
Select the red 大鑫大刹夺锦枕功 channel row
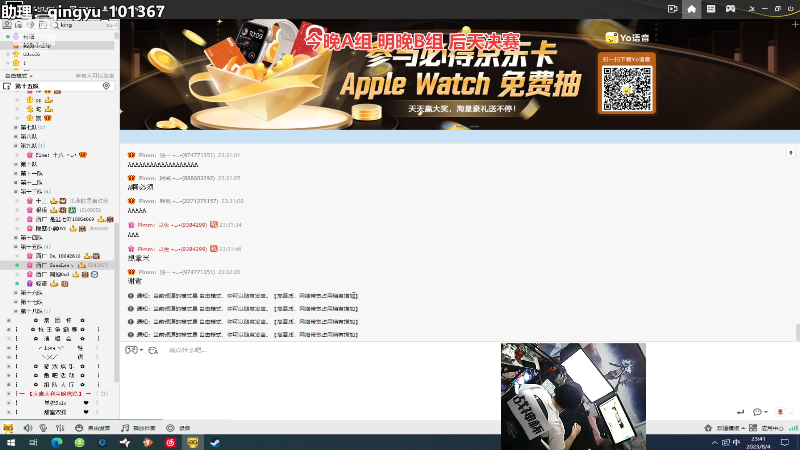[x=56, y=393]
